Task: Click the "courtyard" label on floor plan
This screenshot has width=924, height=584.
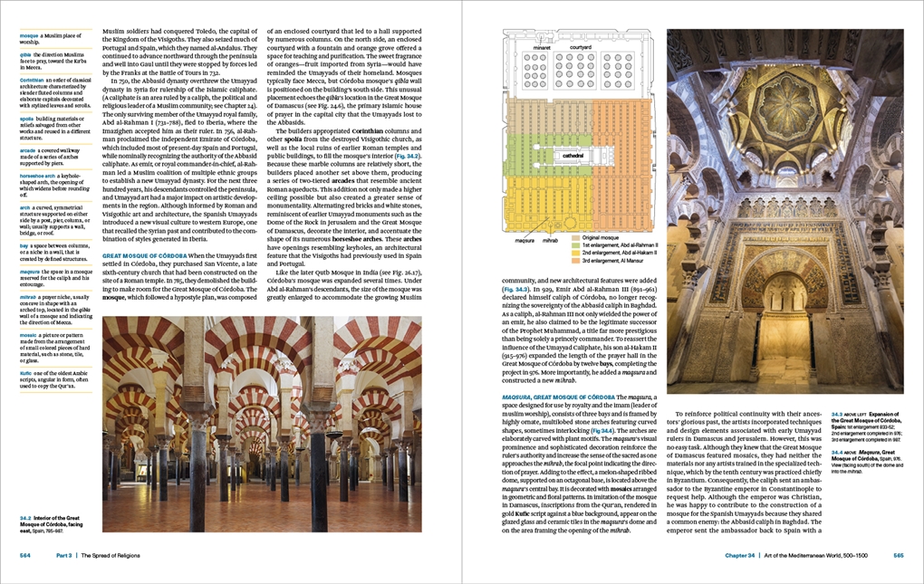Action: coord(580,46)
